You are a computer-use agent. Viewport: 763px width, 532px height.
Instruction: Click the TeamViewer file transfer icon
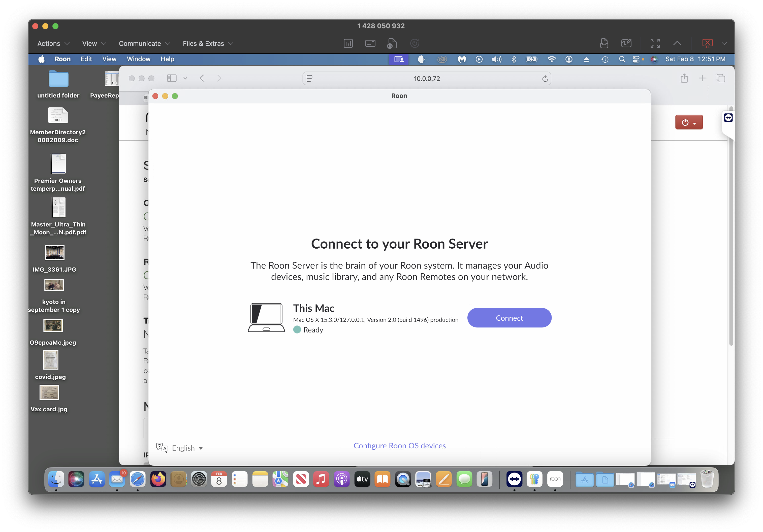[392, 43]
